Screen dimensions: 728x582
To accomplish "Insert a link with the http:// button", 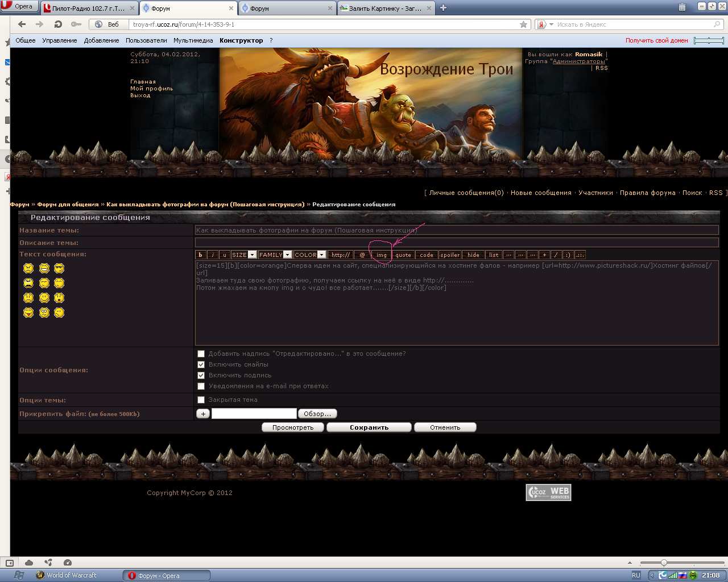I will (341, 255).
